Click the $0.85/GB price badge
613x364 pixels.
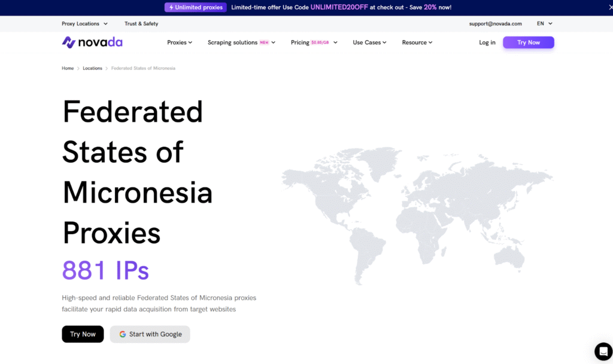320,43
